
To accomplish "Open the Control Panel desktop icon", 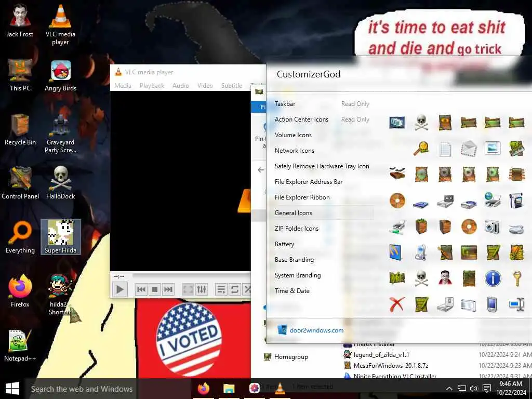I will 20,182.
